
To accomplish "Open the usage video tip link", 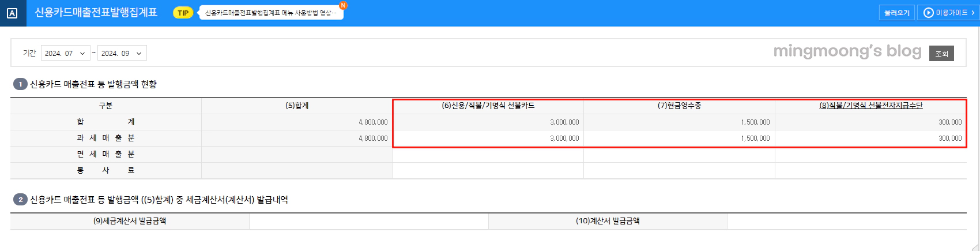I will pyautogui.click(x=271, y=13).
